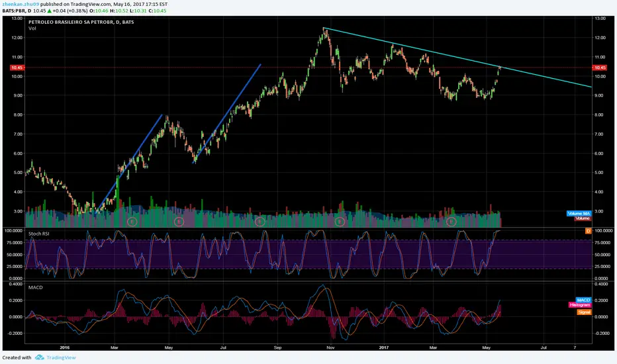
Task: Click the Vol label under the chart title
Action: click(32, 28)
